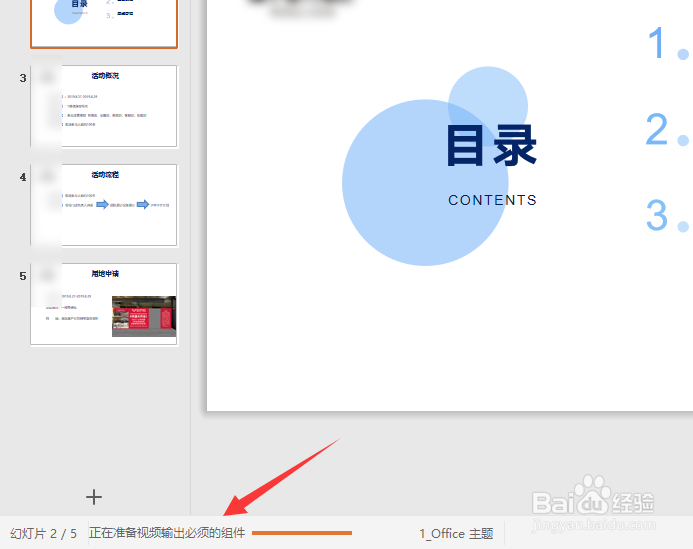Click the 正在准备视频输出必须的组件 status text
The height and width of the screenshot is (549, 693).
point(167,533)
